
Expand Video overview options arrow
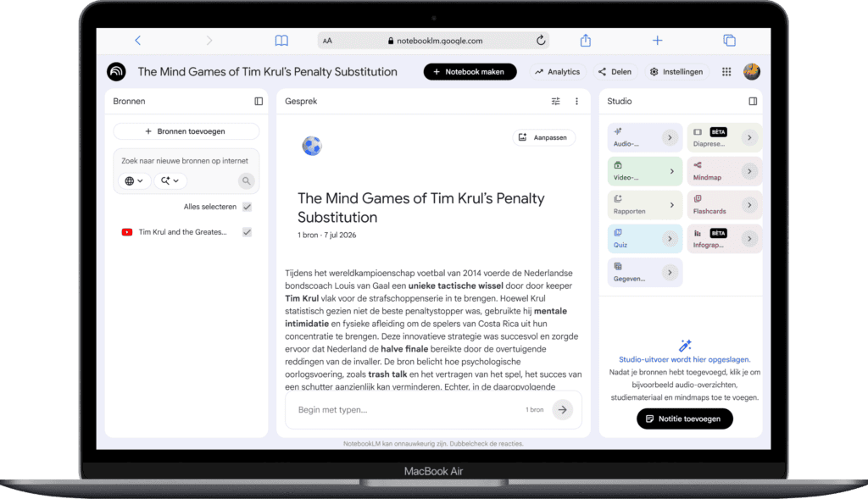tap(672, 171)
